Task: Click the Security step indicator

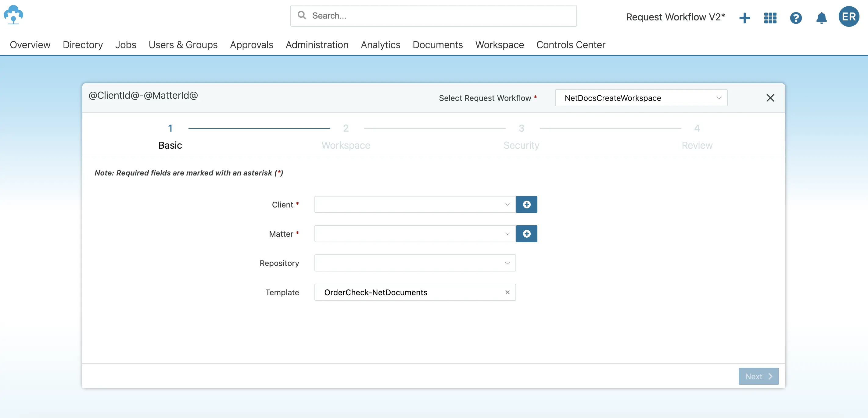Action: tap(521, 136)
